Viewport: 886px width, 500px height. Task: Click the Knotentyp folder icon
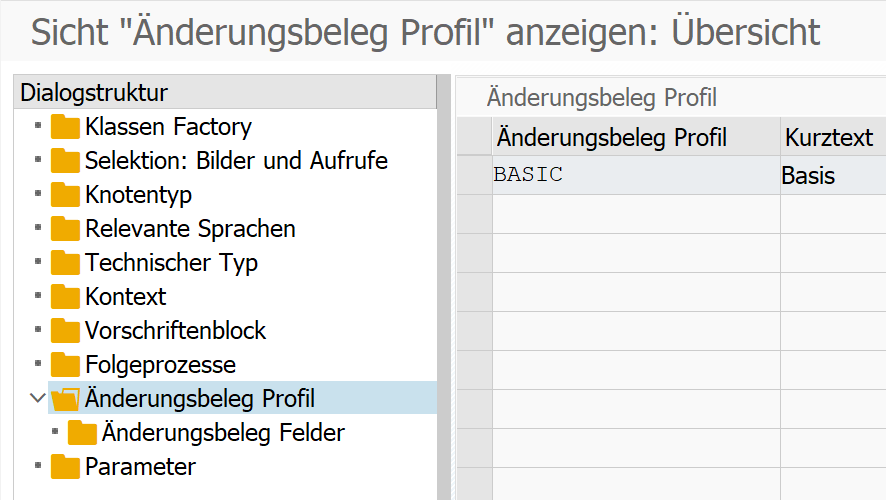click(x=66, y=195)
